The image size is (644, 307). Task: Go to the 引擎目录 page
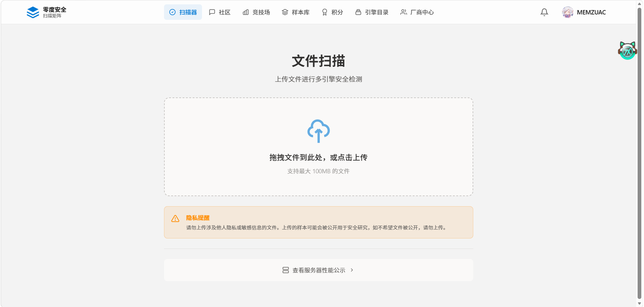point(372,12)
